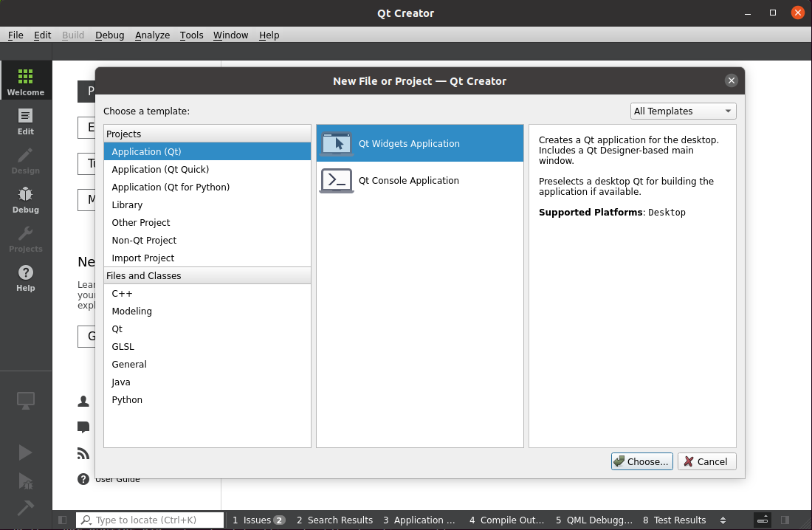Open the Debug menu
This screenshot has height=530, width=812.
110,35
